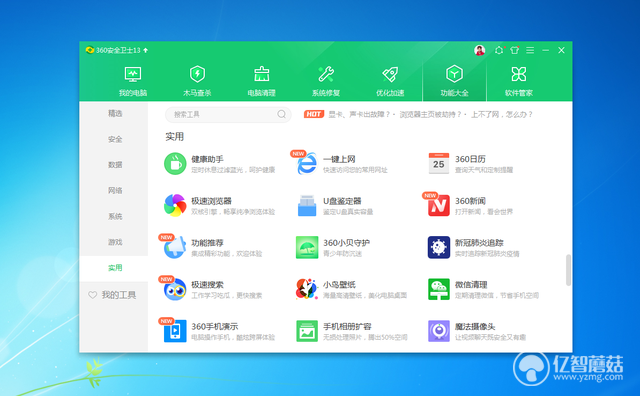This screenshot has height=396, width=640.
Task: Open 微信清理 green WeChat icon
Action: coord(439,289)
